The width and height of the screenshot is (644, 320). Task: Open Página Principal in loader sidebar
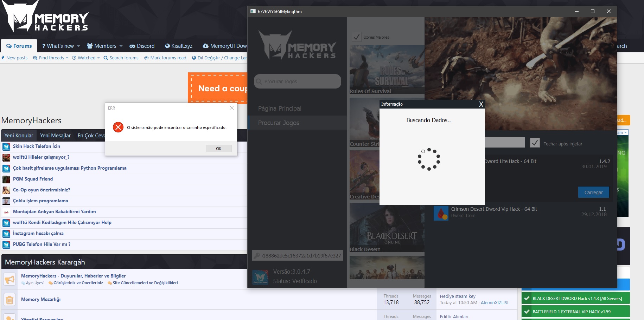click(x=280, y=109)
